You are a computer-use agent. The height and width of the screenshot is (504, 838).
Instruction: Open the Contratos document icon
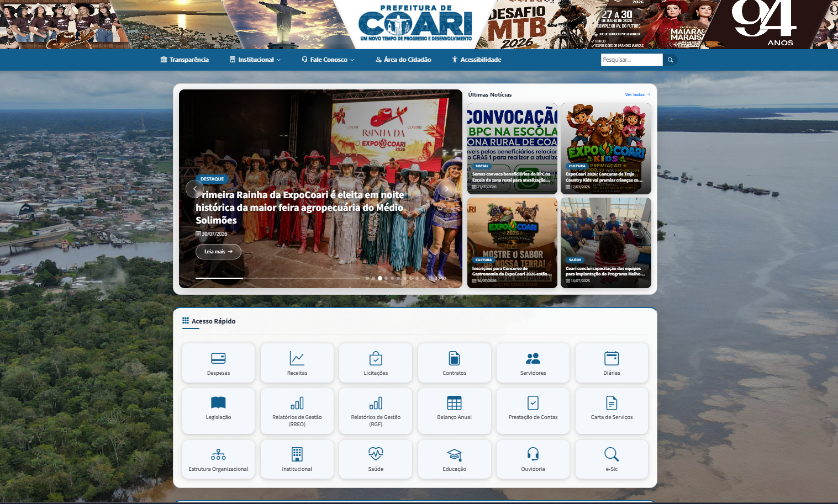tap(454, 359)
